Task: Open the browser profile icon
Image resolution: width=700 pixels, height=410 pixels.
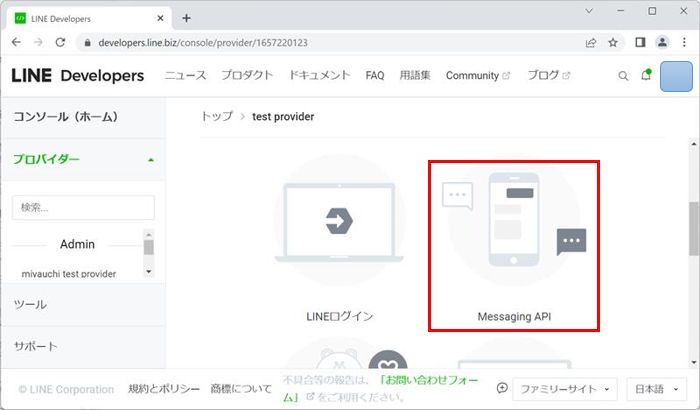Action: click(662, 42)
